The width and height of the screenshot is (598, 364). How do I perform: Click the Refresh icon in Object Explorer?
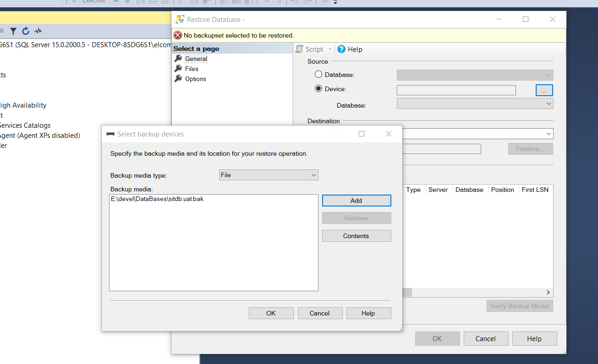pos(26,31)
